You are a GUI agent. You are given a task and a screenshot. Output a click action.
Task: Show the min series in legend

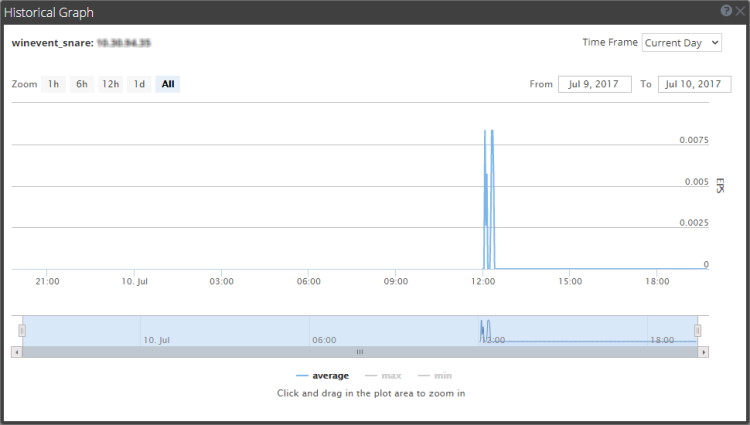434,376
